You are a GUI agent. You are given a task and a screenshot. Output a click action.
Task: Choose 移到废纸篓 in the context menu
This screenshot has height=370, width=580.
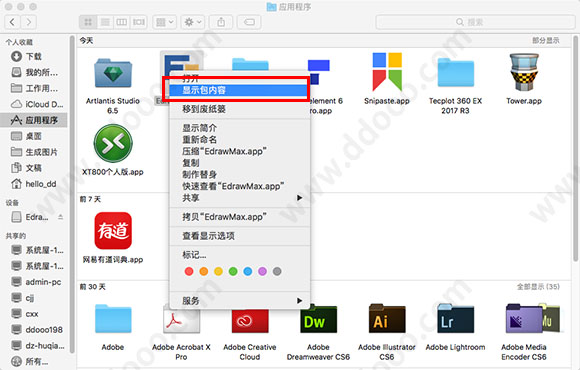239,109
